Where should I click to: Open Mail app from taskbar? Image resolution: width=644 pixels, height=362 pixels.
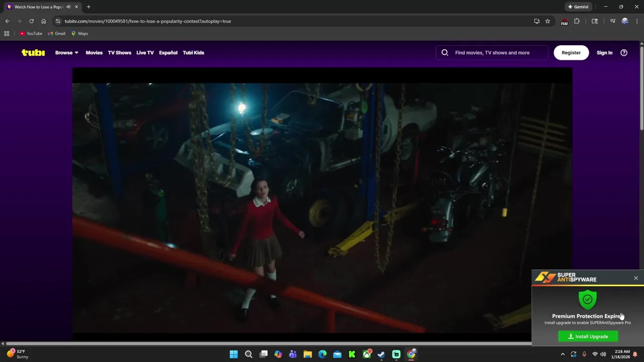point(337,354)
